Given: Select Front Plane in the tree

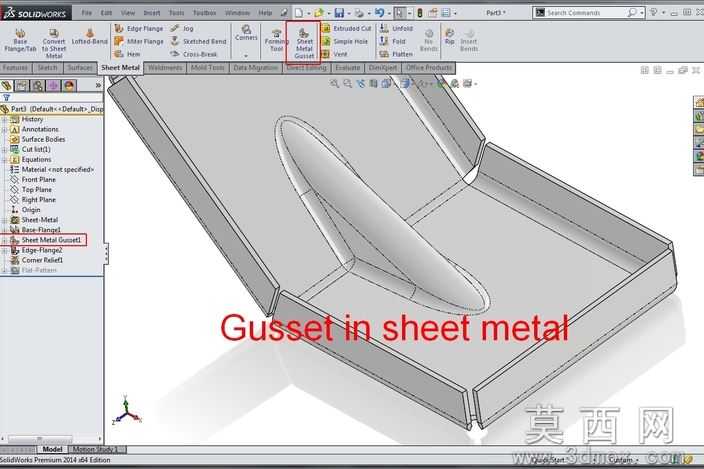Looking at the screenshot, I should point(33,180).
